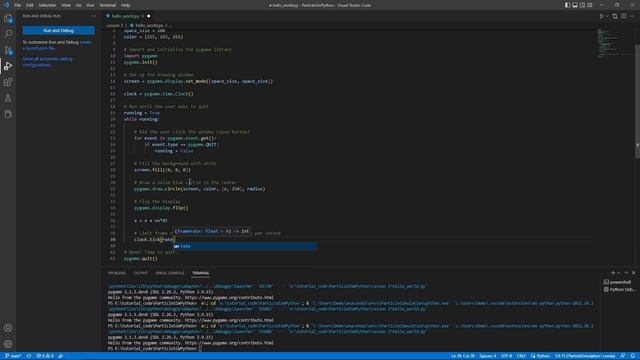Toggle primary side bar layout icon

567,5
